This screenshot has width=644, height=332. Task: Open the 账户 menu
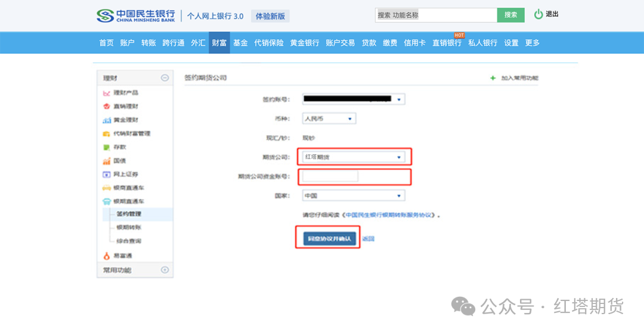(x=128, y=43)
